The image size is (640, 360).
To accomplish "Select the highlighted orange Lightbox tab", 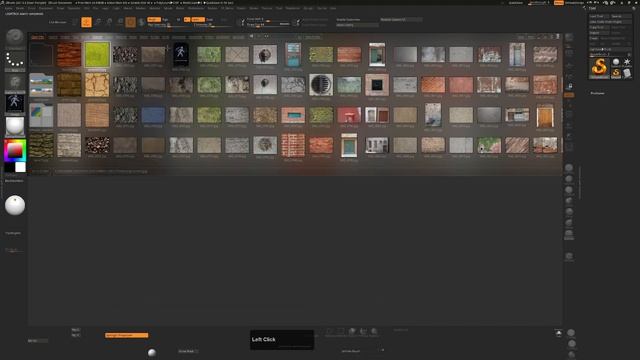I will tap(38, 37).
